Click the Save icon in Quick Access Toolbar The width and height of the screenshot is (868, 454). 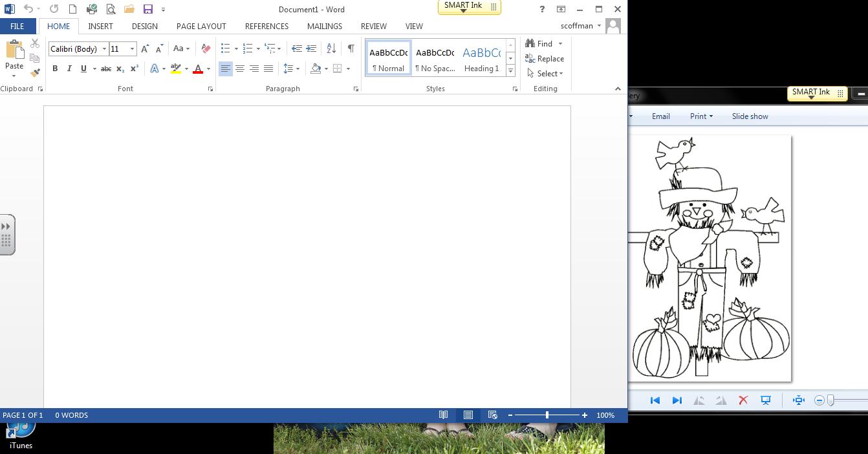point(148,10)
